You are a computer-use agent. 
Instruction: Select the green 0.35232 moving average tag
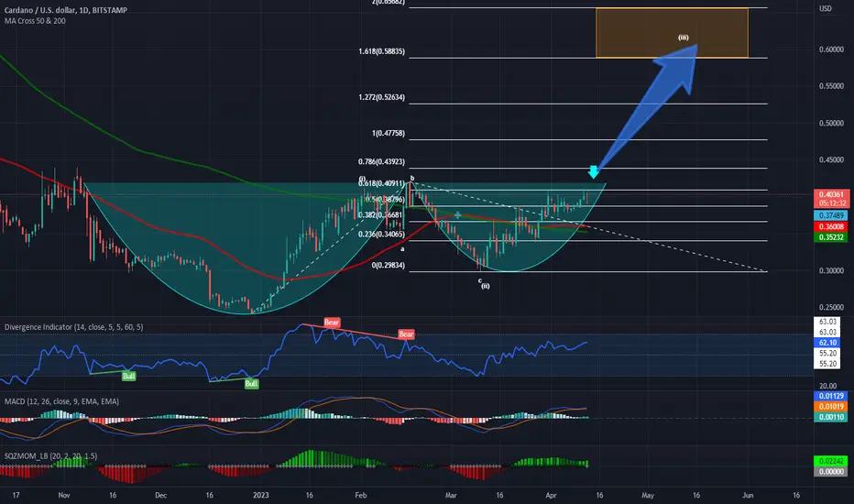[x=830, y=237]
